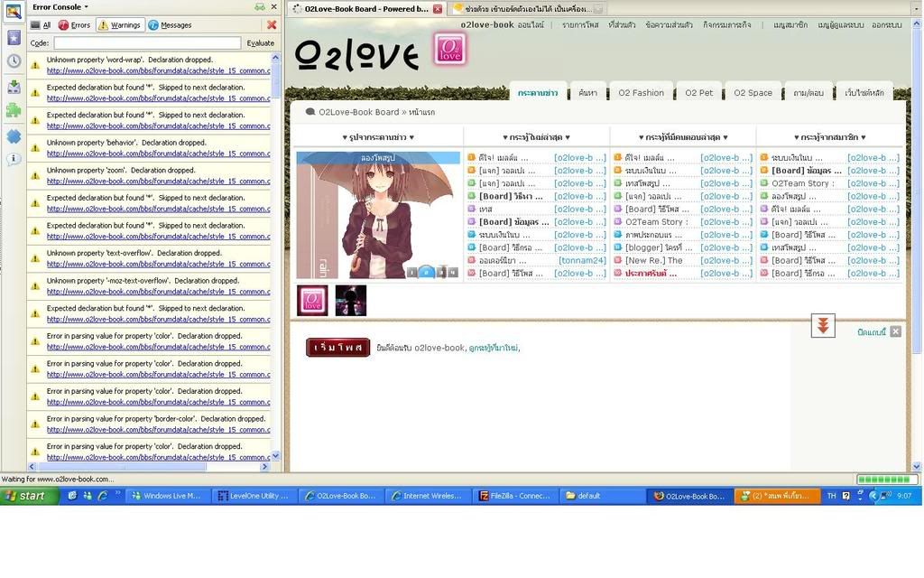
Task: Expand the 'กระทู้จากสมาชิก' column header
Action: (830, 137)
